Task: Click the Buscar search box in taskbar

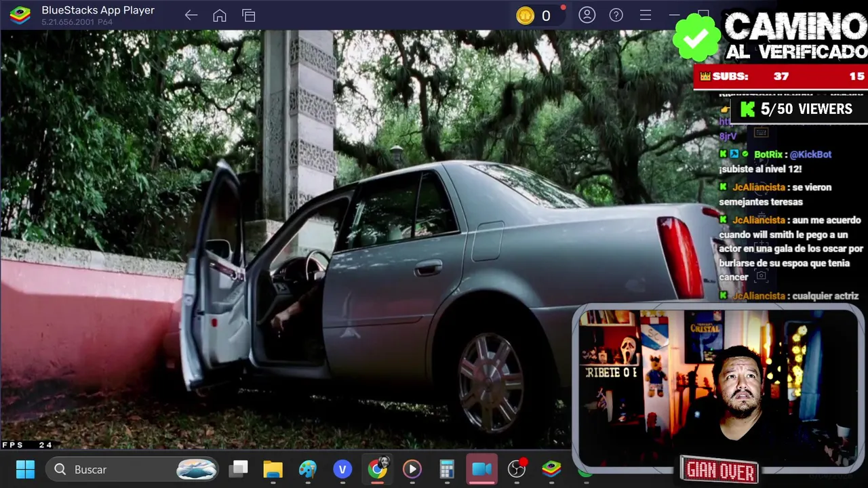Action: tap(133, 469)
